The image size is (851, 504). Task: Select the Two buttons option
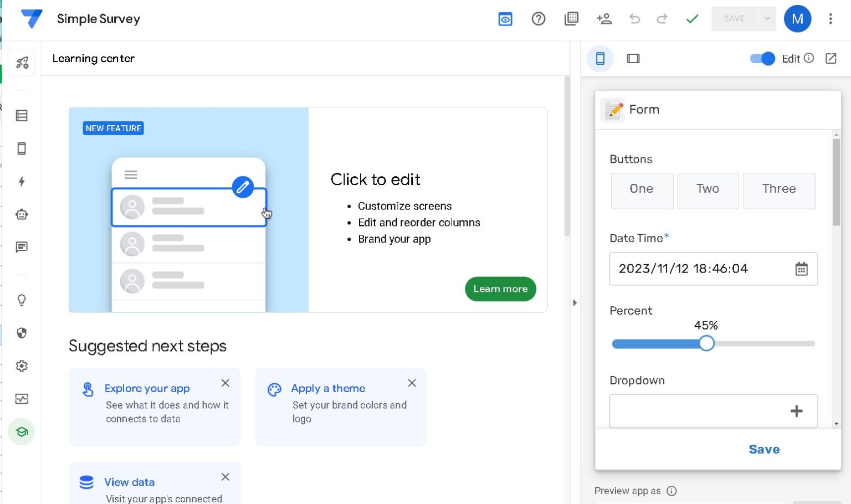coord(708,191)
